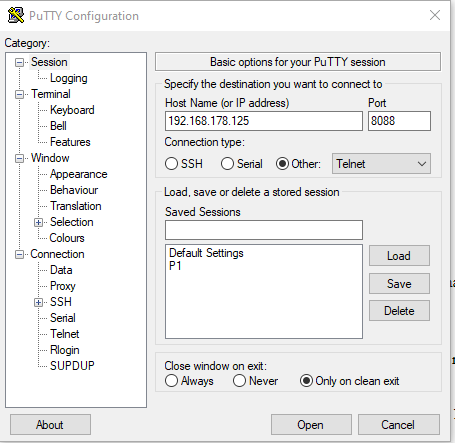Select P1 in the saved sessions list
Screen dimensions: 455x443
(175, 266)
